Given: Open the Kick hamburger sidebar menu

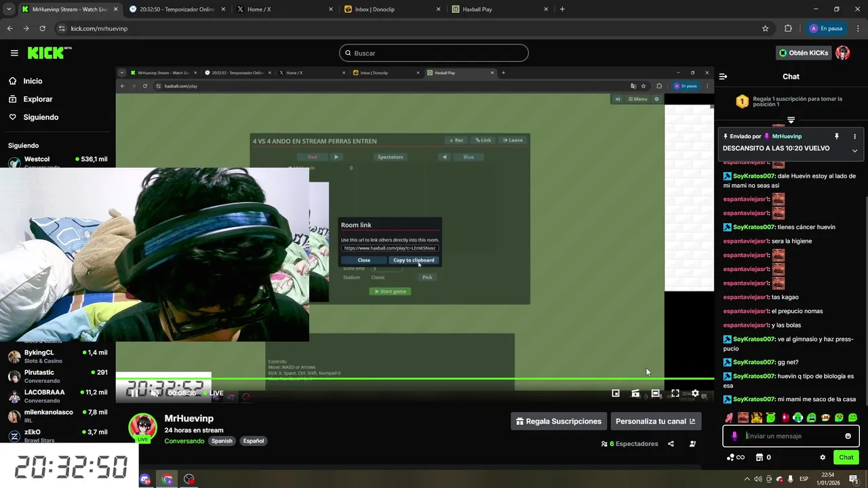Looking at the screenshot, I should pyautogui.click(x=14, y=53).
